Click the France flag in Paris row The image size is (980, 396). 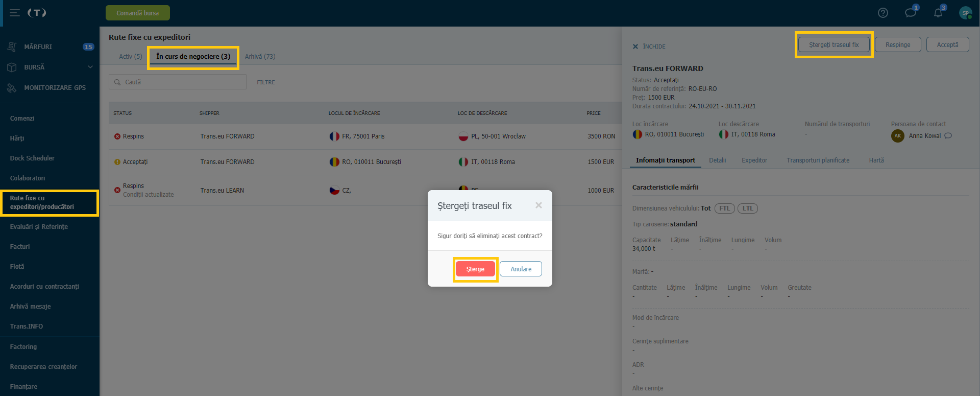334,136
